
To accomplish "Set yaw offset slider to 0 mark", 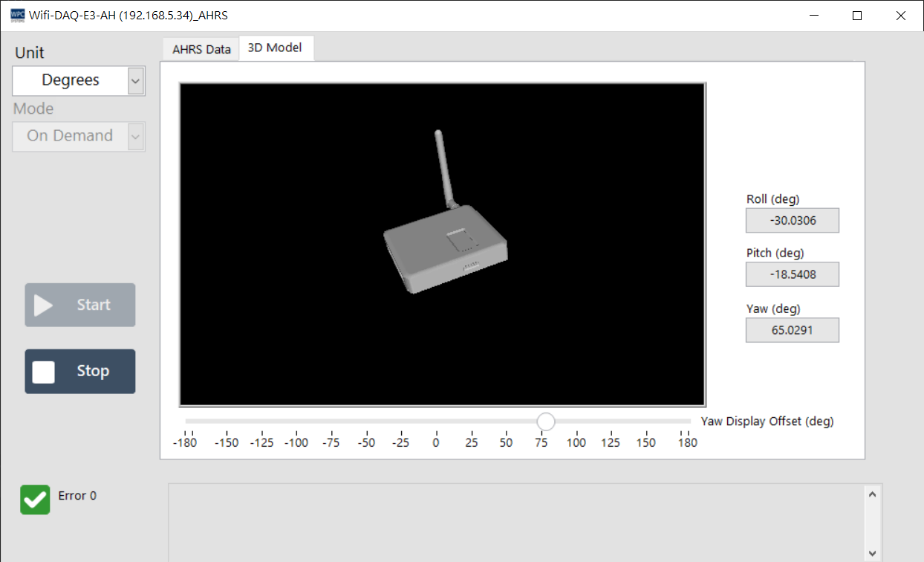I will pos(436,421).
